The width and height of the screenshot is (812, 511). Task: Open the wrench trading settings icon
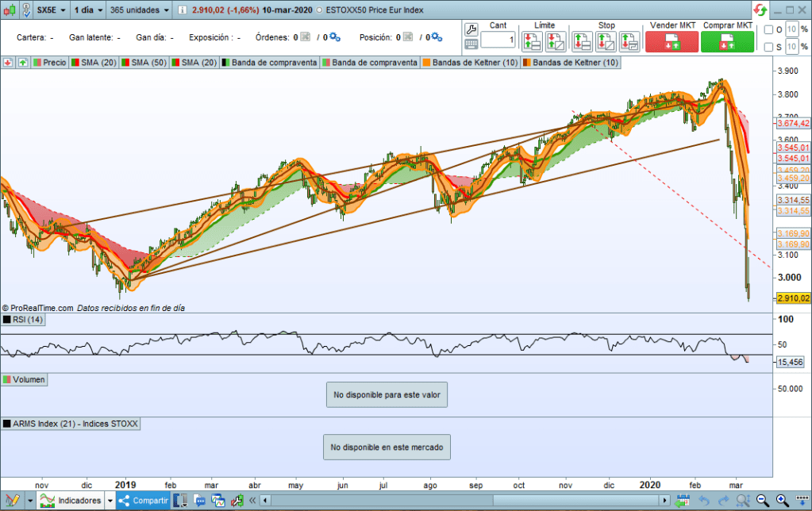[471, 29]
